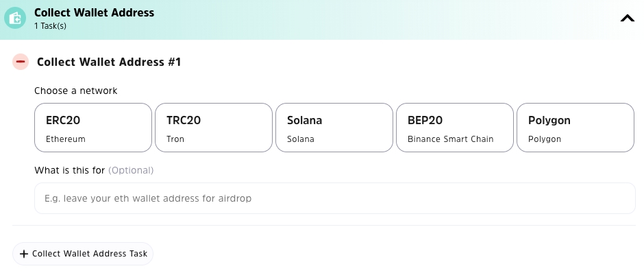The height and width of the screenshot is (273, 644).
Task: Collapse the Collect Wallet Address section chevron
Action: pos(627,19)
